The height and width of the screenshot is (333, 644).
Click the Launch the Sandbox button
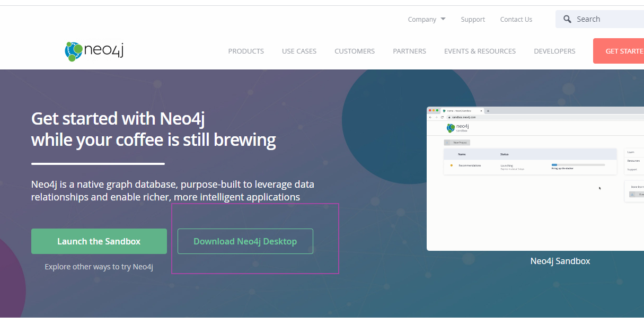pos(99,241)
